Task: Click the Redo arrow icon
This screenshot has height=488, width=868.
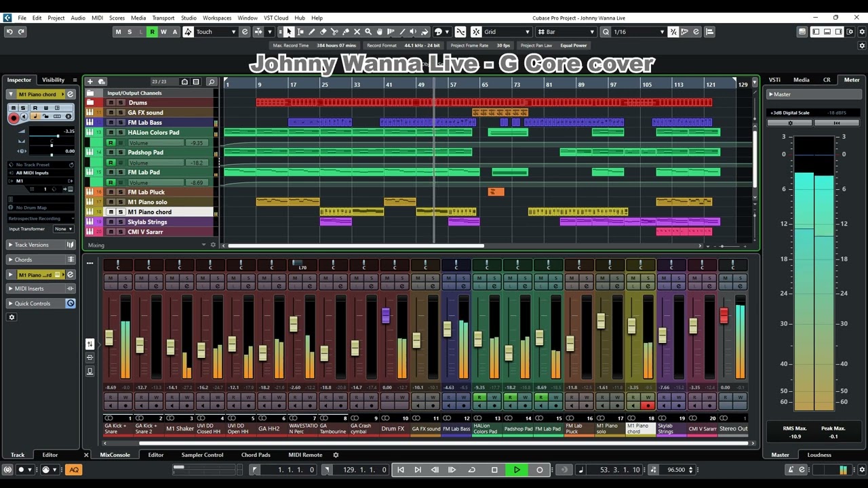Action: [21, 32]
